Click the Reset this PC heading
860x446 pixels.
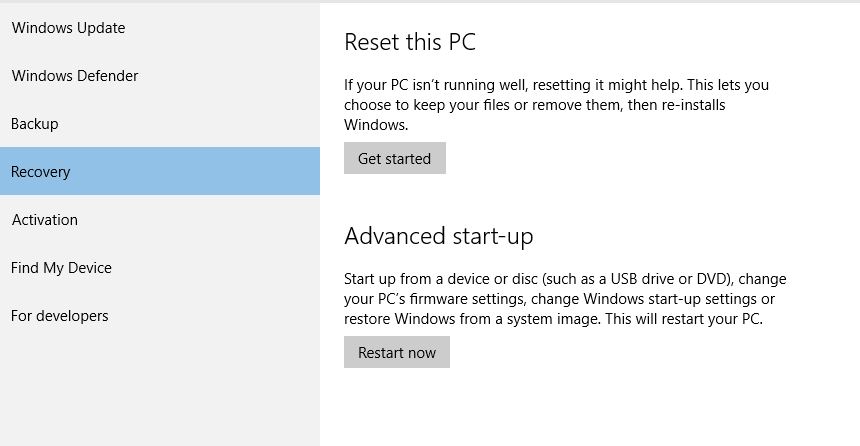[x=410, y=42]
